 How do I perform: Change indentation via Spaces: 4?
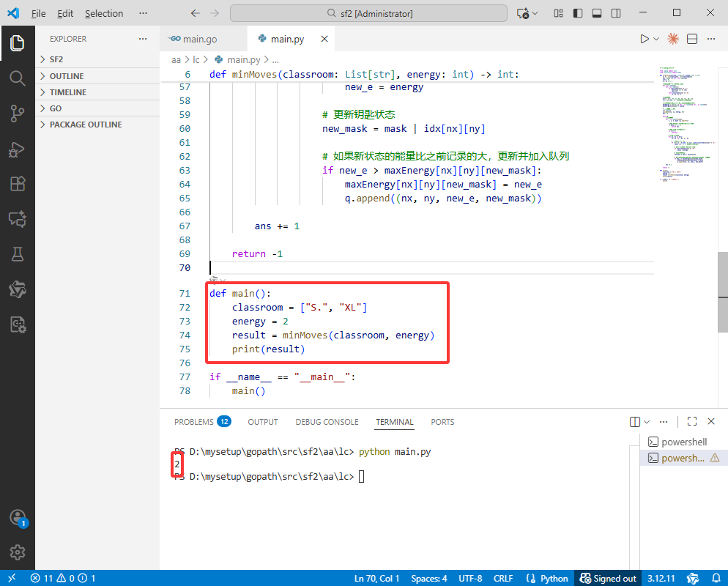(x=429, y=578)
